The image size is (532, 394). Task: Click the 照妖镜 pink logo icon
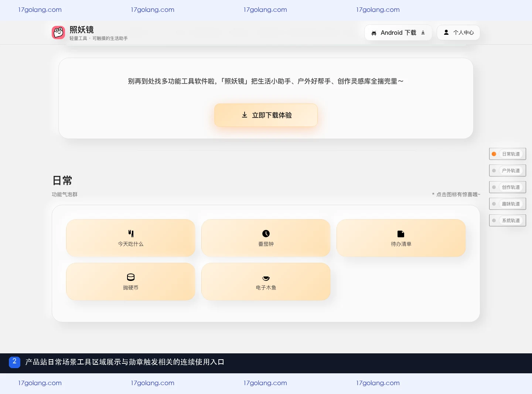(x=58, y=33)
